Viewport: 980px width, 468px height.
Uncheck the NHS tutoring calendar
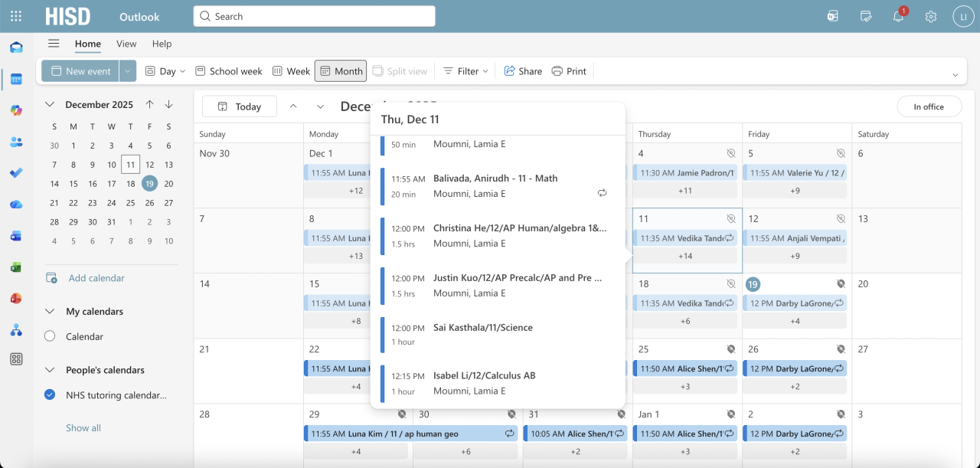pos(50,395)
